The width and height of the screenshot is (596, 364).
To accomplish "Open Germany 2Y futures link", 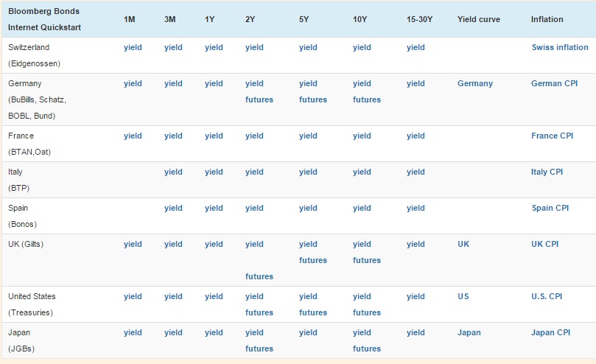I will coord(259,99).
